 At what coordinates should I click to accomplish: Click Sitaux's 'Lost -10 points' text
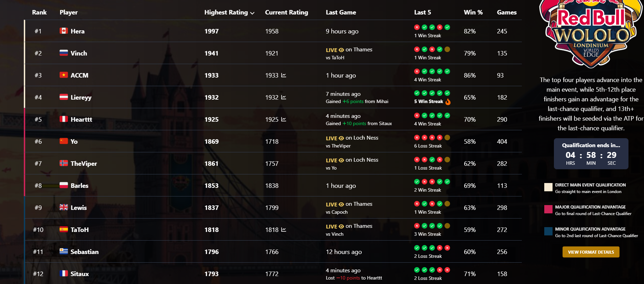tap(354, 278)
